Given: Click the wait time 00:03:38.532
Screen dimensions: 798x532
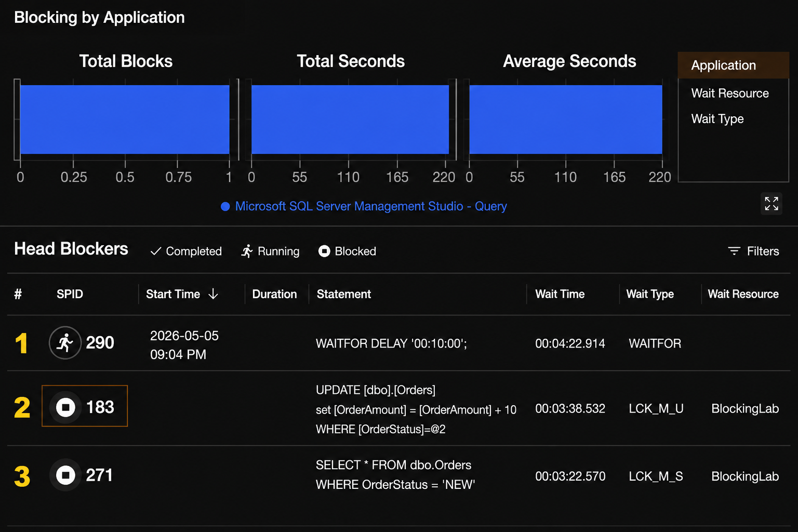Looking at the screenshot, I should pos(570,409).
